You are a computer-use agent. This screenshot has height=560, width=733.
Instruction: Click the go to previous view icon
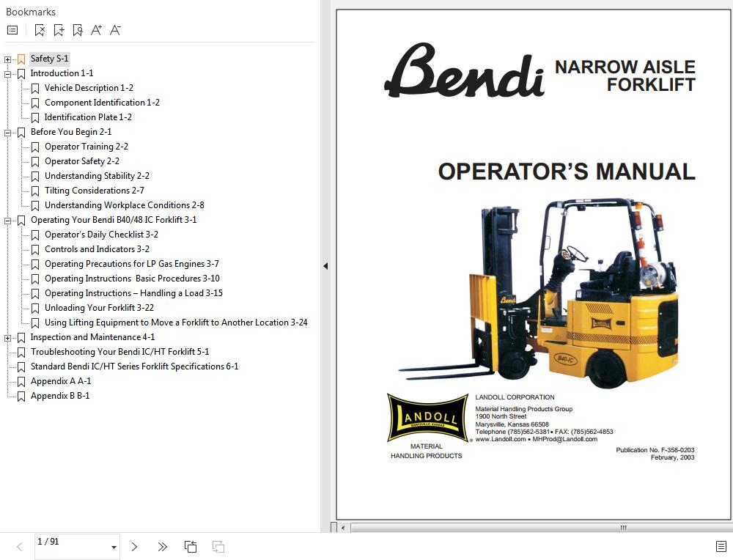[191, 547]
